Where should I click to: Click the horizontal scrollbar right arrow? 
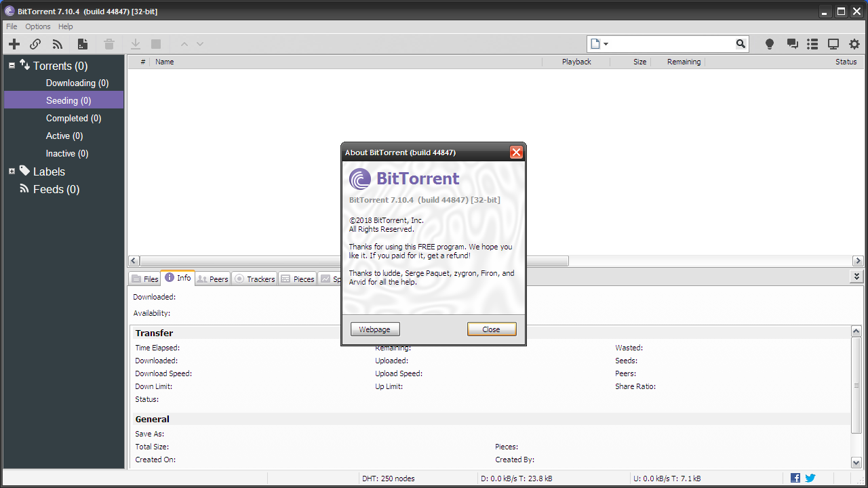point(858,261)
